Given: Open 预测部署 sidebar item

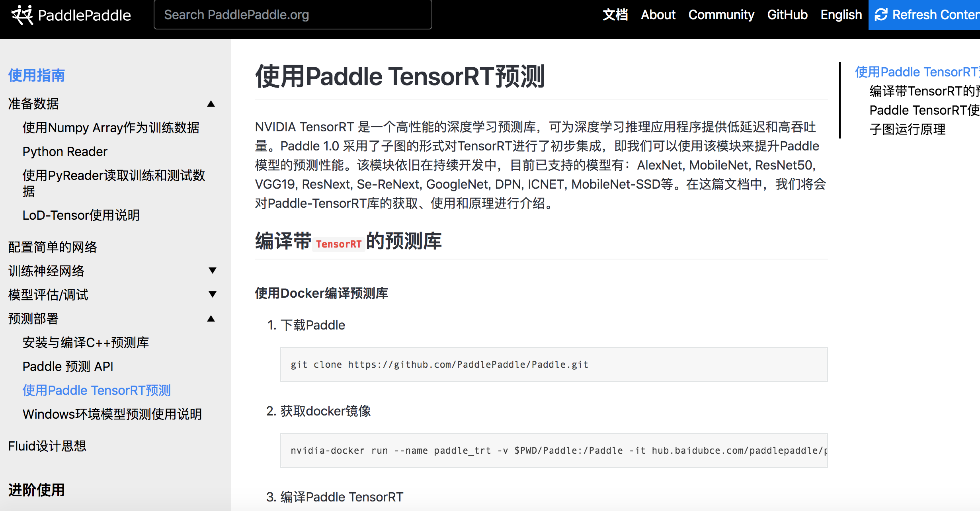Looking at the screenshot, I should pos(33,319).
